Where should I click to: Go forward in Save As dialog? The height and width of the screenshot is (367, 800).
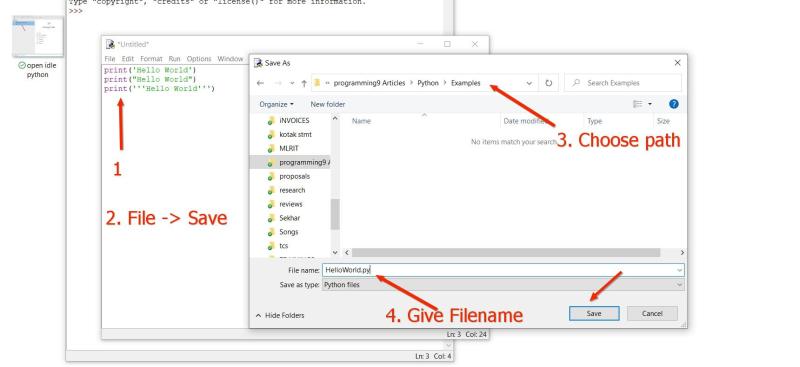tap(278, 83)
